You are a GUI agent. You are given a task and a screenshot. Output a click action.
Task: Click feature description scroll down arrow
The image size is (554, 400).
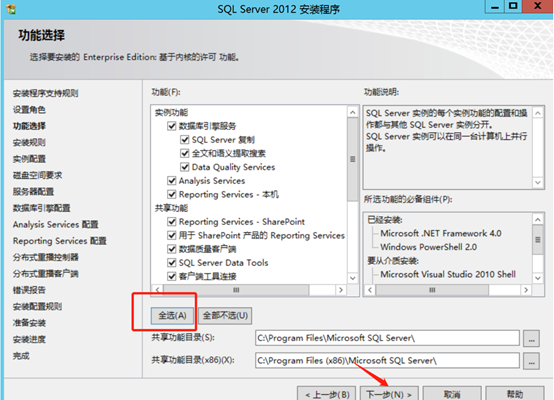[x=537, y=182]
